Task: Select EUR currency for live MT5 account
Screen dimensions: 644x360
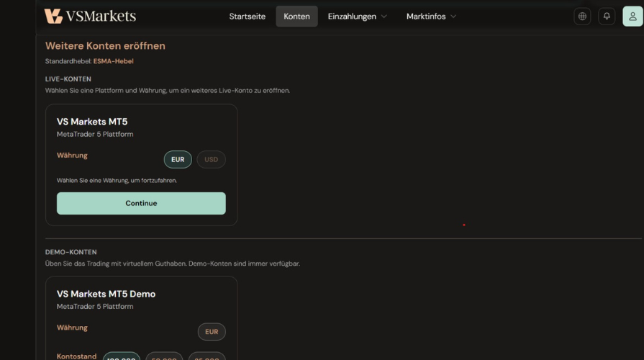Action: [178, 159]
